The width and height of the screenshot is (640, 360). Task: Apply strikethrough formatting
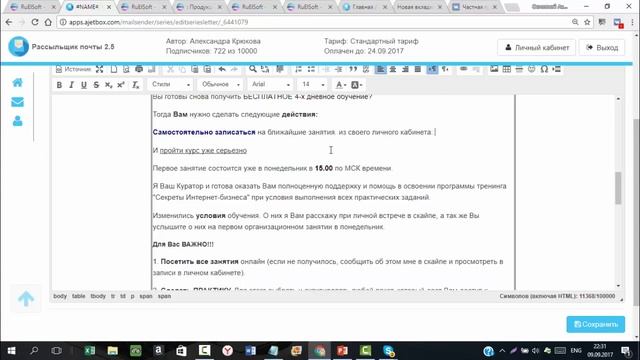pyautogui.click(x=96, y=85)
